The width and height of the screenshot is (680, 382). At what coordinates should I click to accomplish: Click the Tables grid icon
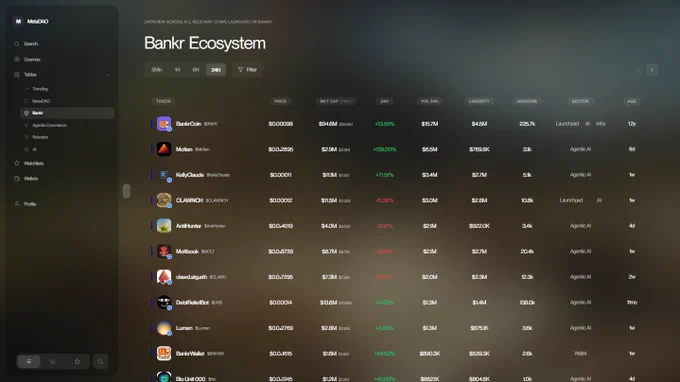(17, 75)
